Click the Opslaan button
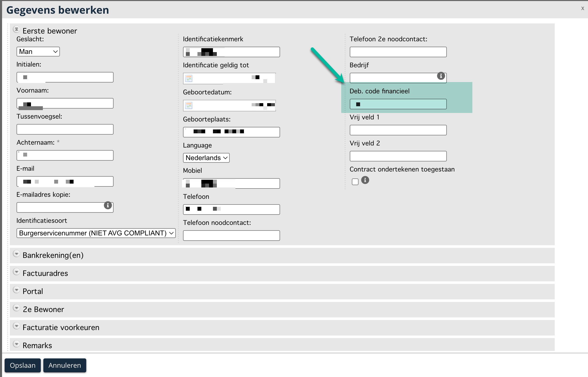Screen dimensions: 588x377 tap(23, 365)
